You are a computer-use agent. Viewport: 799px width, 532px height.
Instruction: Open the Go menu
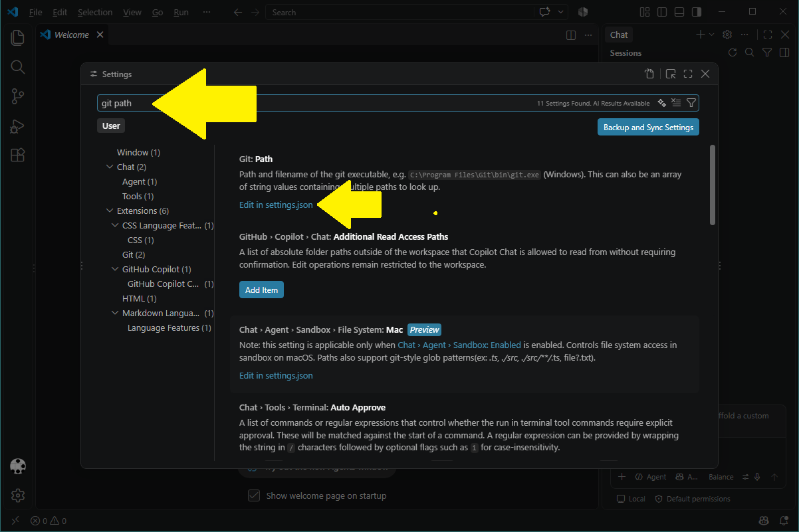click(x=158, y=12)
